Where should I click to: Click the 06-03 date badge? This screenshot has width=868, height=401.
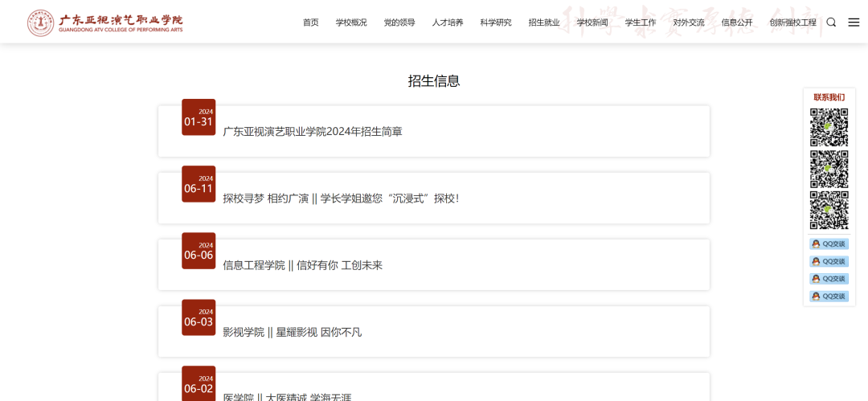(x=199, y=317)
